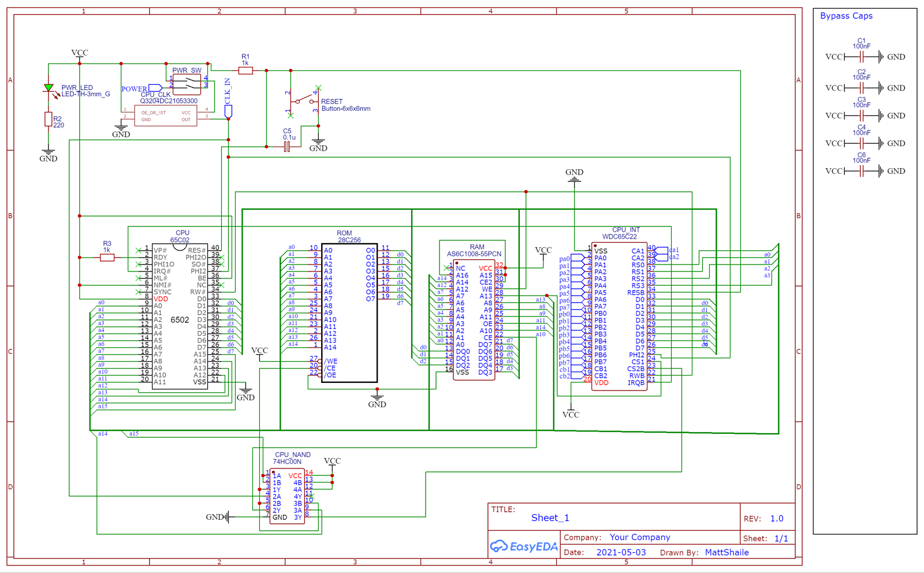This screenshot has height=573, width=924.
Task: Select the AS6C1008 RAM chip body
Action: coord(474,320)
